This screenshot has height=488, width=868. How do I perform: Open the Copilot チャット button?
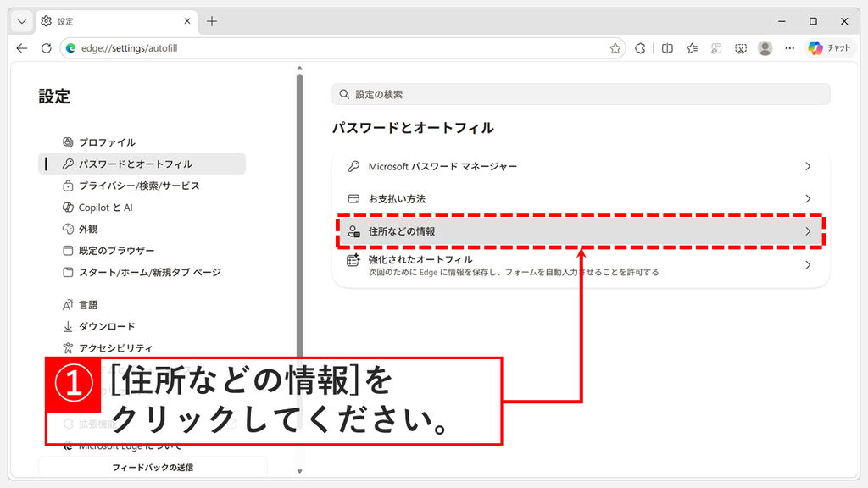pyautogui.click(x=829, y=48)
